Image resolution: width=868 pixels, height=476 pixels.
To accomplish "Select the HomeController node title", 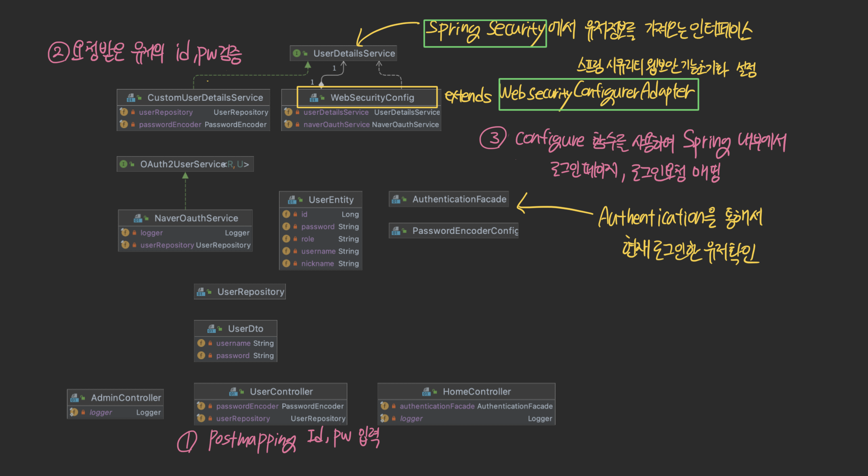I will coord(477,392).
